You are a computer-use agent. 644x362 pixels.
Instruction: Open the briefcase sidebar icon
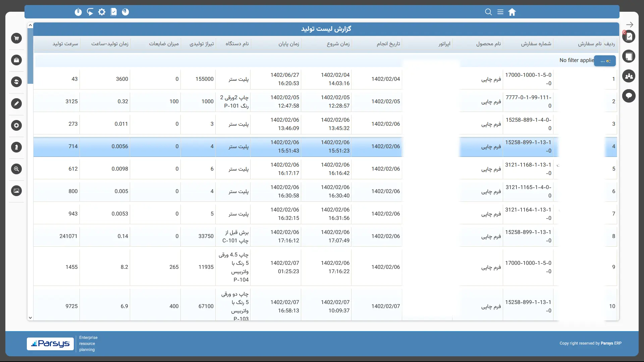pyautogui.click(x=16, y=60)
